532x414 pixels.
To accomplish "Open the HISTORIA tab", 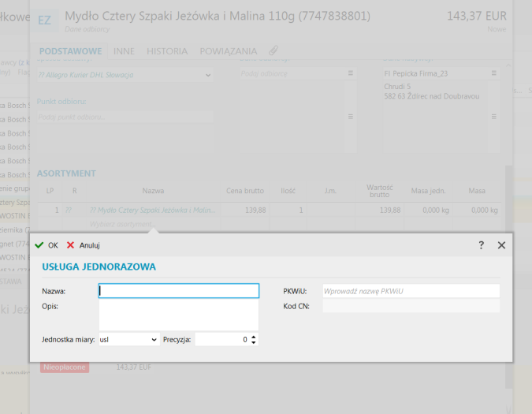I will [167, 51].
